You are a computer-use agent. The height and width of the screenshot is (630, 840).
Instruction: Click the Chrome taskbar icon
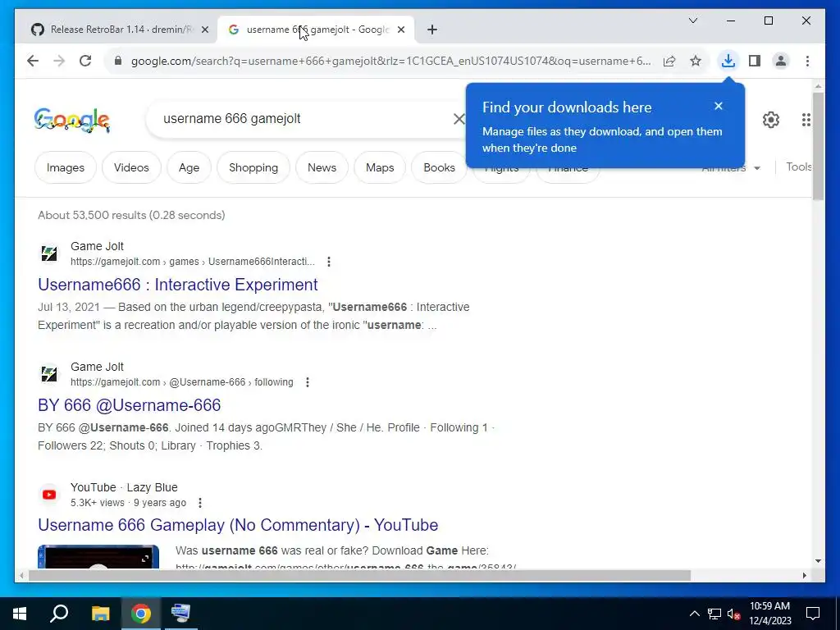coord(141,614)
